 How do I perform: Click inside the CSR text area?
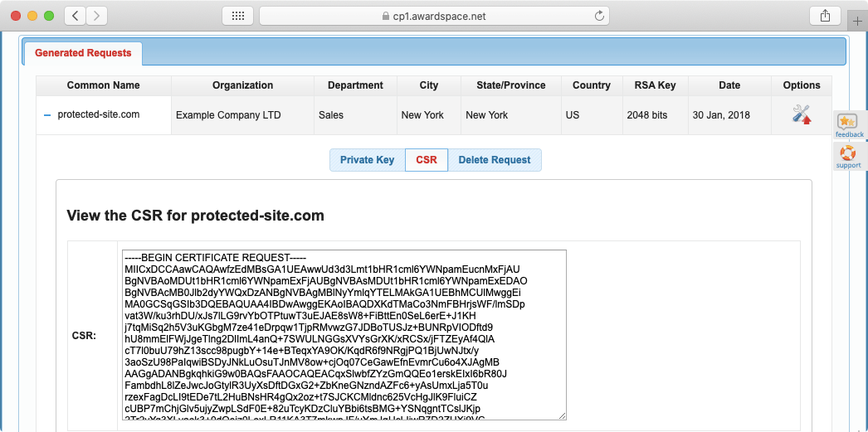(344, 334)
